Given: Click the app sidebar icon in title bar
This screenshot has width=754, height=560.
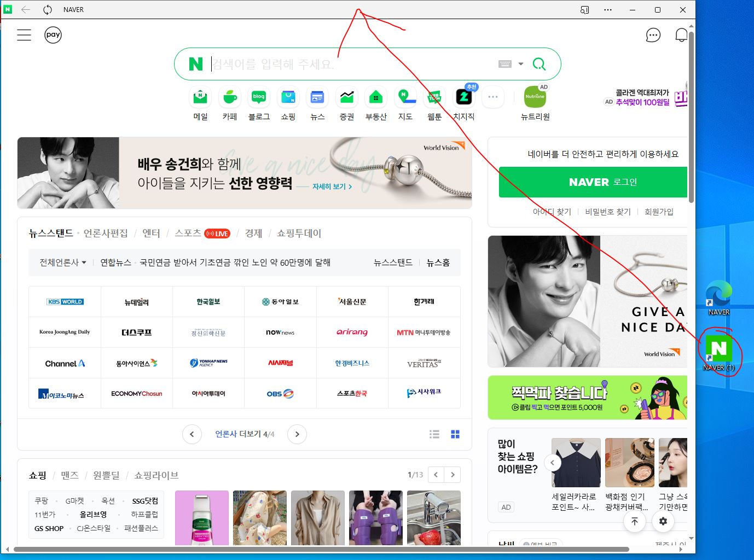Looking at the screenshot, I should (x=584, y=10).
